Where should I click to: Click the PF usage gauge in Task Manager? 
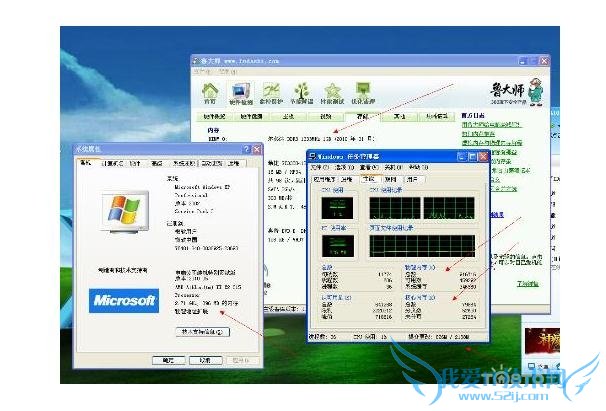click(x=337, y=246)
